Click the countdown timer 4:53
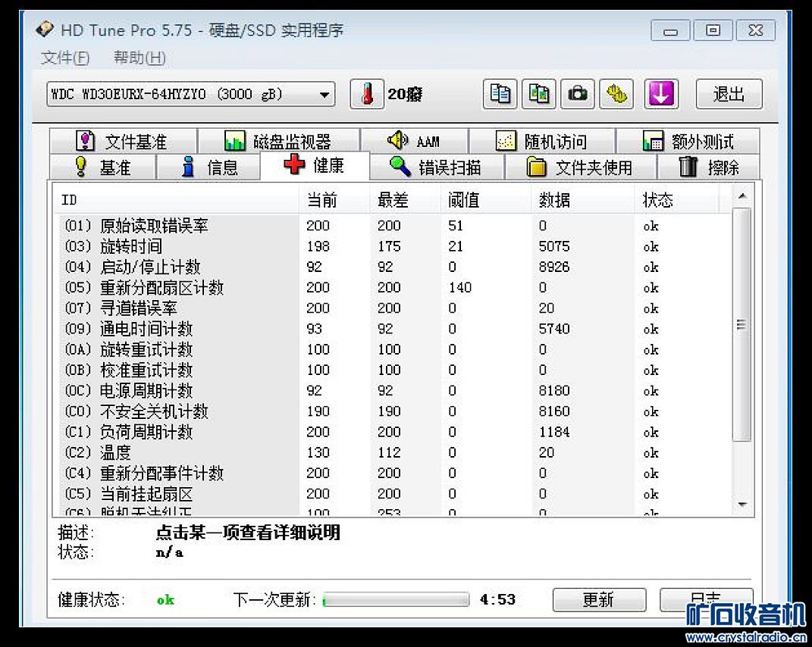The image size is (812, 647). click(x=497, y=599)
